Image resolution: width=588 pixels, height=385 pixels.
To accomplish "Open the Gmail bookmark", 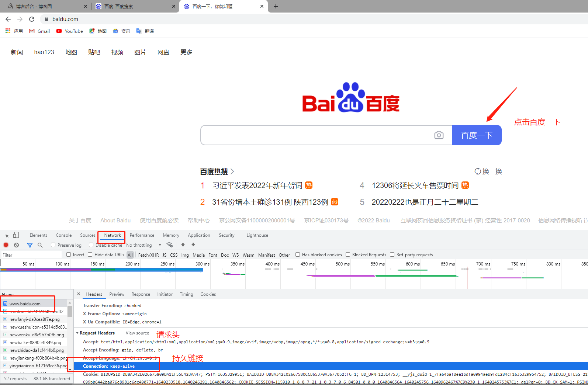I will pyautogui.click(x=39, y=31).
